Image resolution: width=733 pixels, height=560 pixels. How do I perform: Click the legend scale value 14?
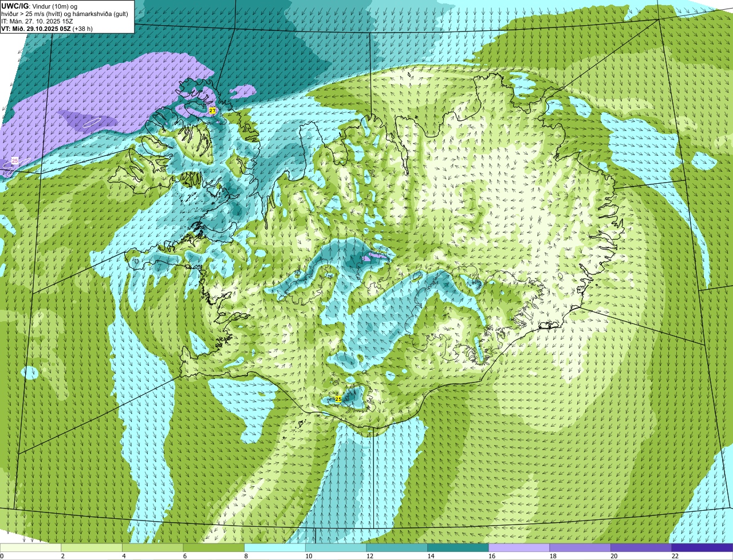431,556
